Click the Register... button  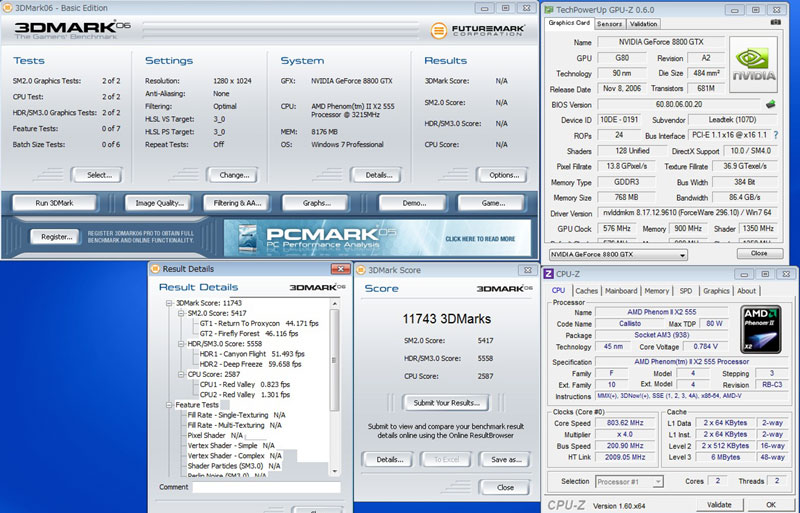[x=56, y=237]
